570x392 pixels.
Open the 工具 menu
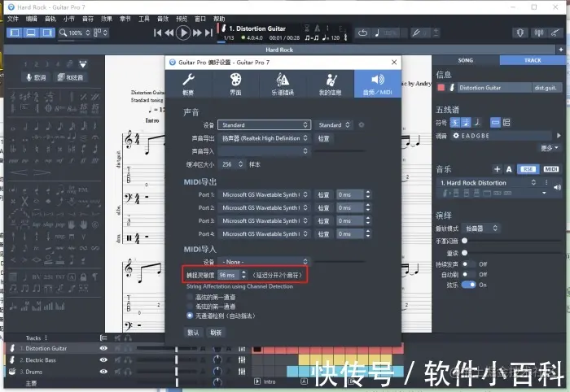(x=144, y=19)
